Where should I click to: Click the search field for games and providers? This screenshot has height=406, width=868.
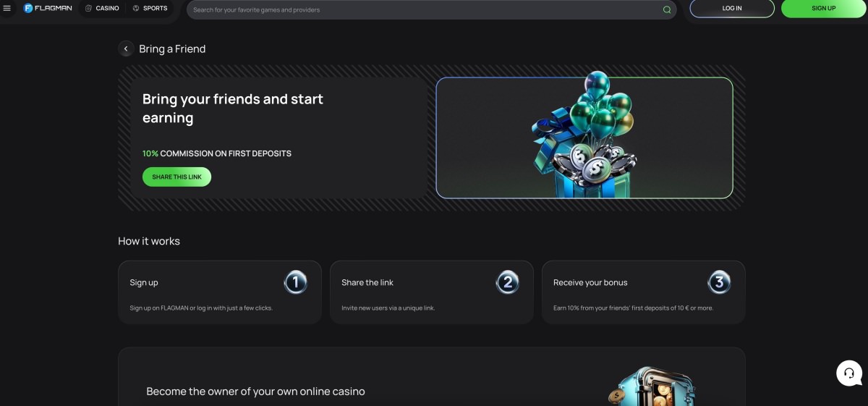pyautogui.click(x=432, y=9)
